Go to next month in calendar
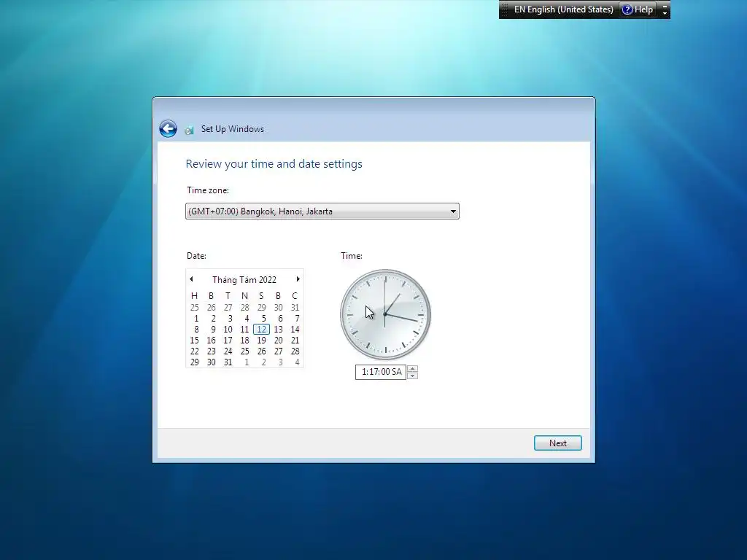The image size is (747, 560). coord(298,279)
